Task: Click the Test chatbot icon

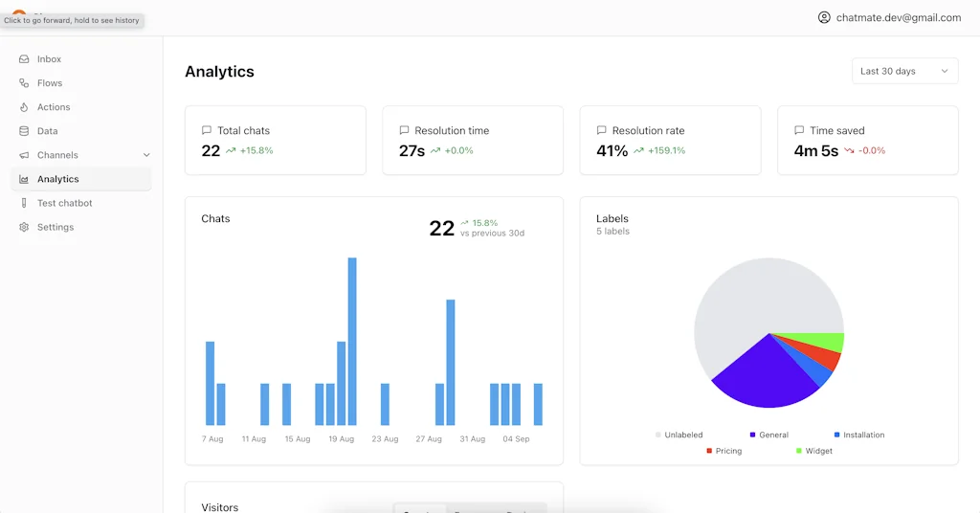Action: pyautogui.click(x=24, y=203)
